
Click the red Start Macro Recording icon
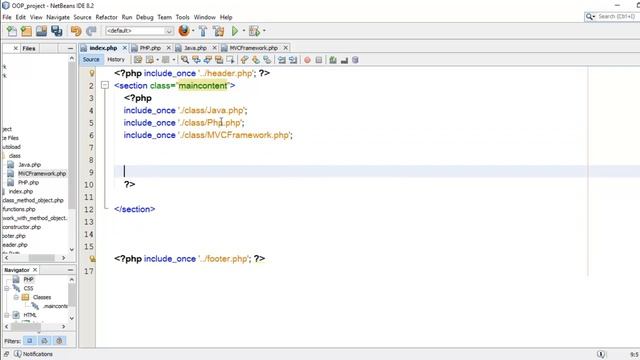pos(307,60)
